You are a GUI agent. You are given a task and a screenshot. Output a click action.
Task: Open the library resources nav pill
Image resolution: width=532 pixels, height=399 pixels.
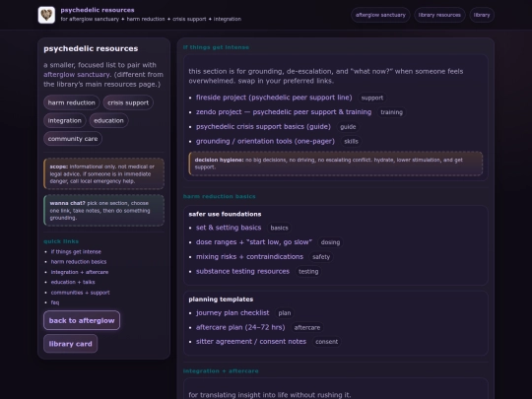coord(439,15)
